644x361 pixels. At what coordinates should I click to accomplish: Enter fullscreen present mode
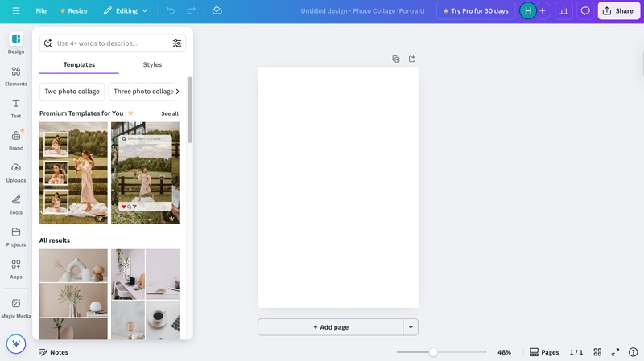(615, 352)
